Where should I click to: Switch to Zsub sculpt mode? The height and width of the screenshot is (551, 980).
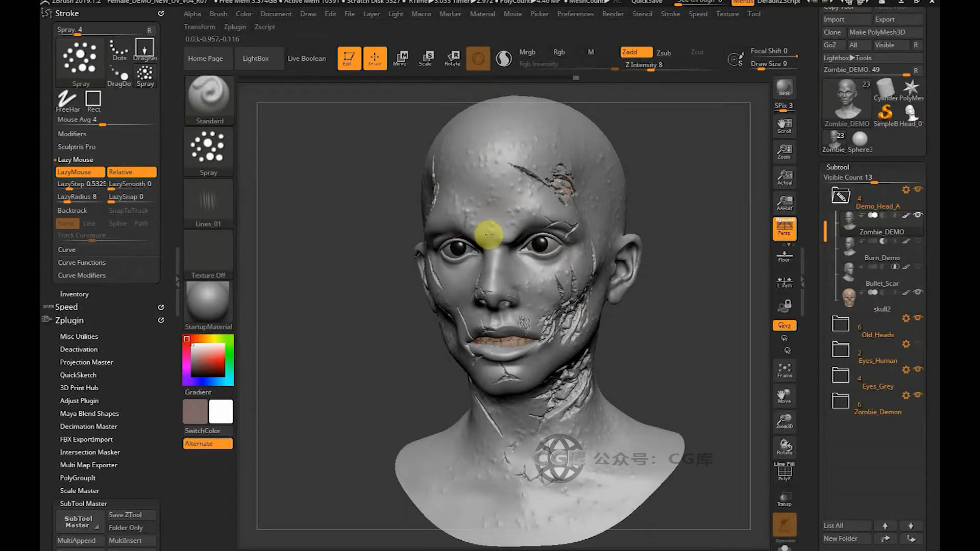click(664, 53)
